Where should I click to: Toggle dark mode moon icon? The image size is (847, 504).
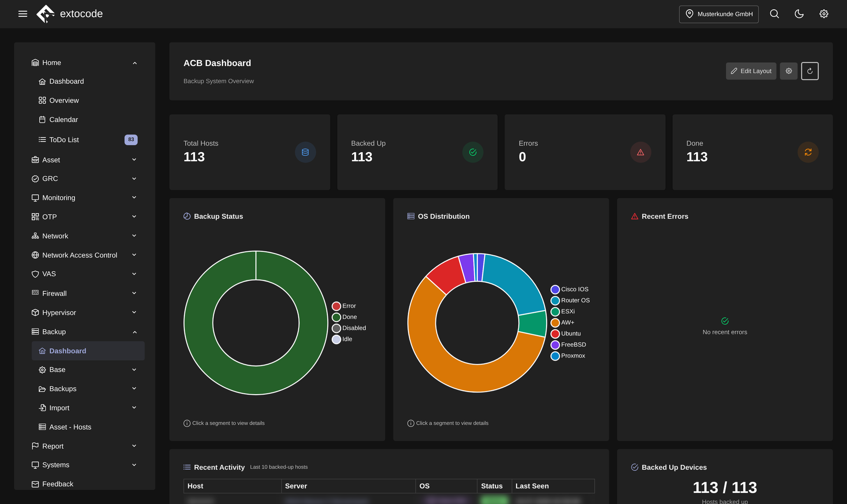799,14
